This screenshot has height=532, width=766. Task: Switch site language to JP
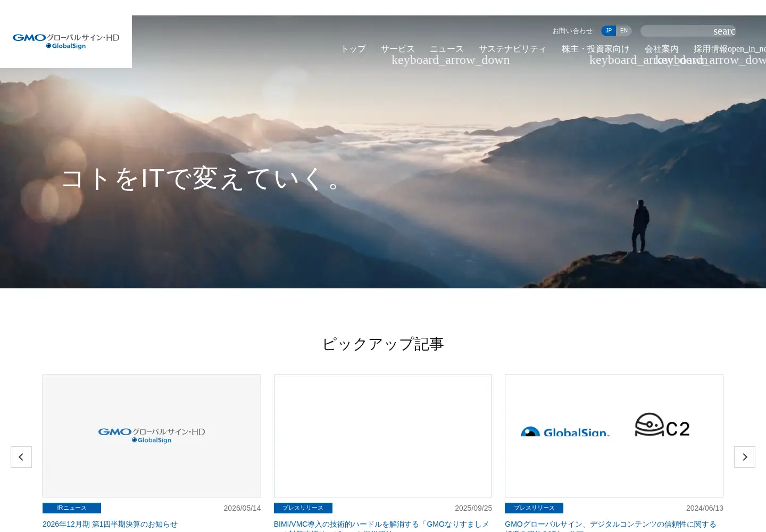point(609,31)
